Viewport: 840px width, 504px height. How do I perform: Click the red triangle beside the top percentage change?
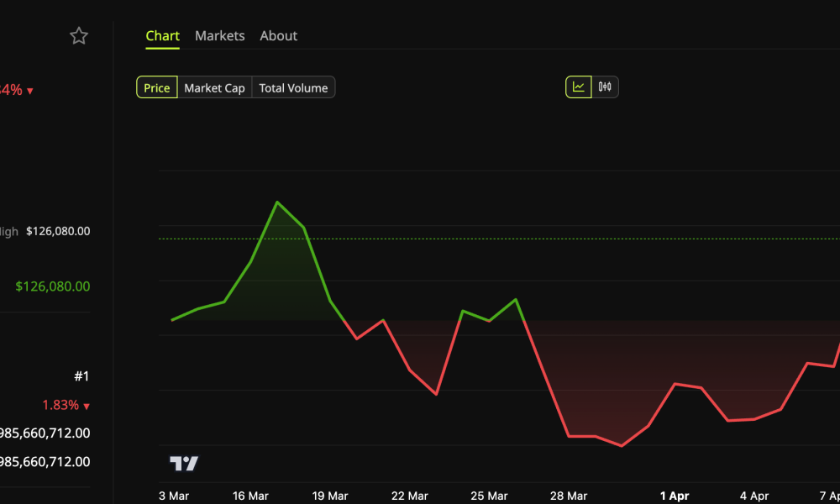pyautogui.click(x=30, y=90)
